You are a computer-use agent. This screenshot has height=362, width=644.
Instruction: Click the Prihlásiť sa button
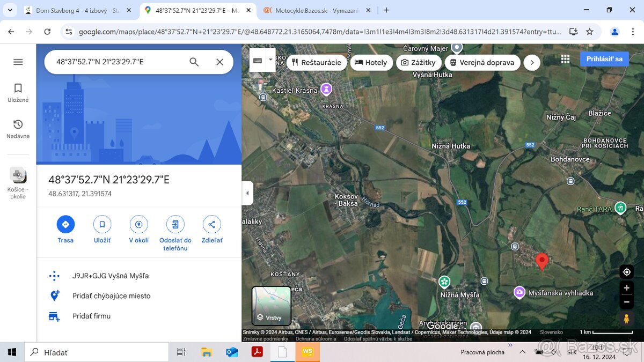(x=604, y=59)
